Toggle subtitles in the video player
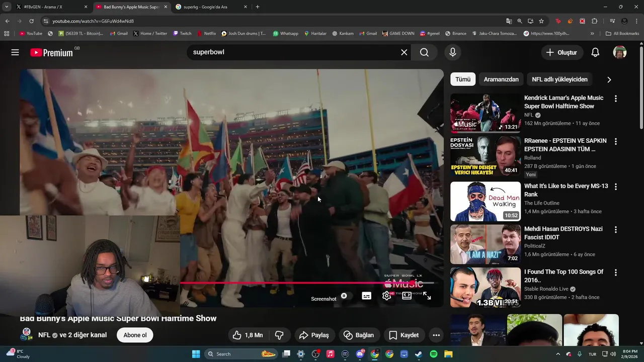This screenshot has height=362, width=644. (366, 296)
